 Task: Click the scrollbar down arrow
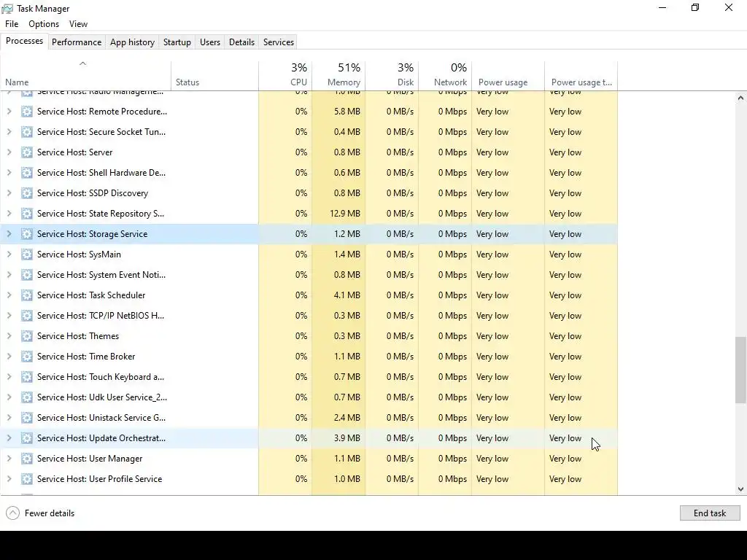pyautogui.click(x=740, y=489)
